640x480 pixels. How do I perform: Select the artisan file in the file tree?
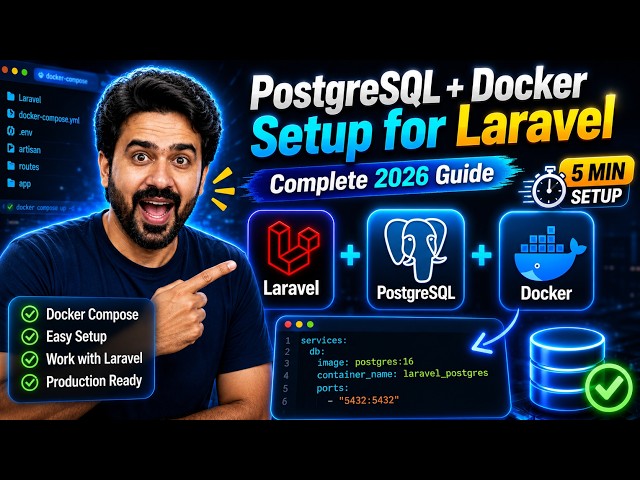[24, 149]
